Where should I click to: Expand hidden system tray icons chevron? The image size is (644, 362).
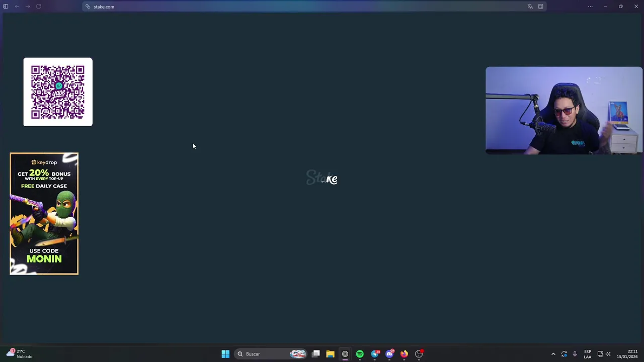553,354
